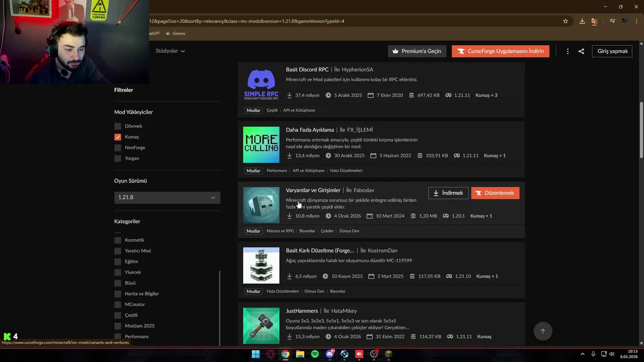644x362 pixels.
Task: Open the Windows Start menu
Action: click(x=256, y=354)
